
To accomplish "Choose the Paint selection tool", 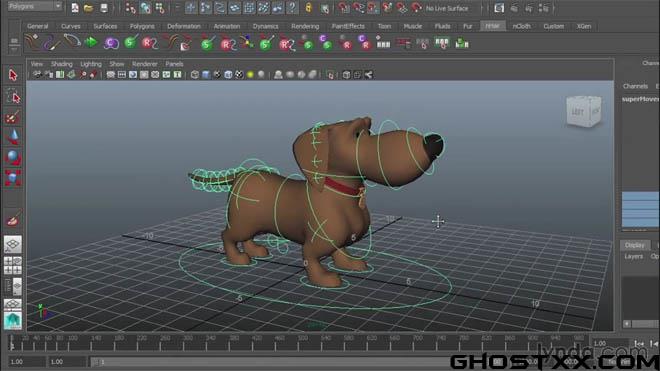I will (x=13, y=117).
